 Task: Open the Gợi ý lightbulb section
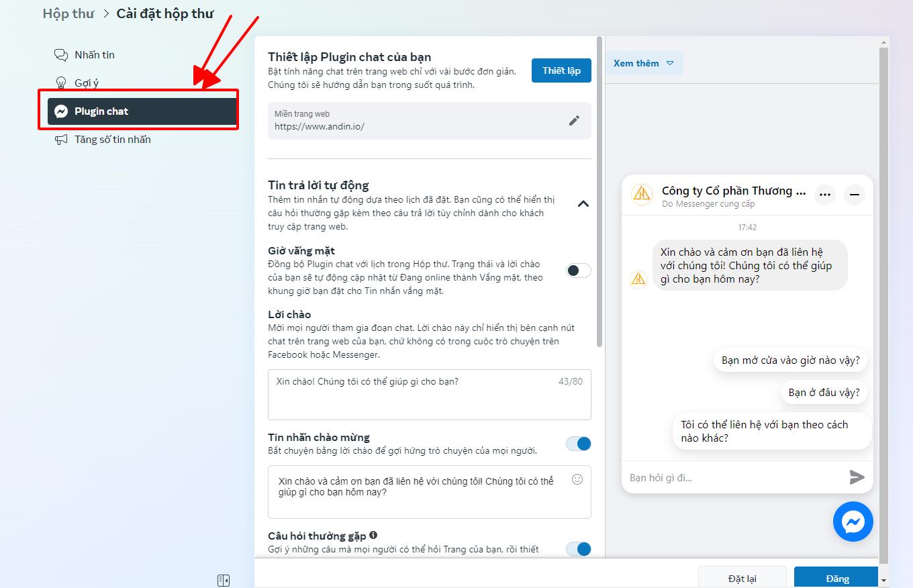[x=61, y=83]
